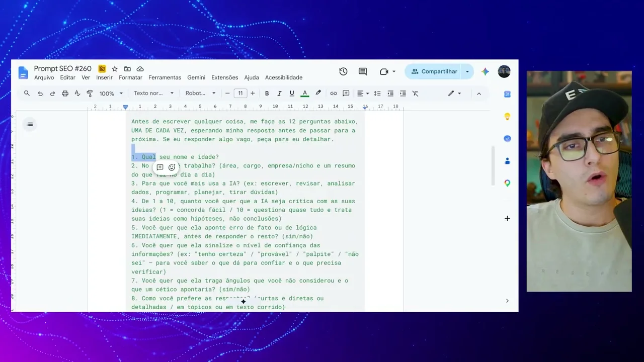This screenshot has width=644, height=362.
Task: Open the search menus magnifier
Action: click(x=27, y=94)
